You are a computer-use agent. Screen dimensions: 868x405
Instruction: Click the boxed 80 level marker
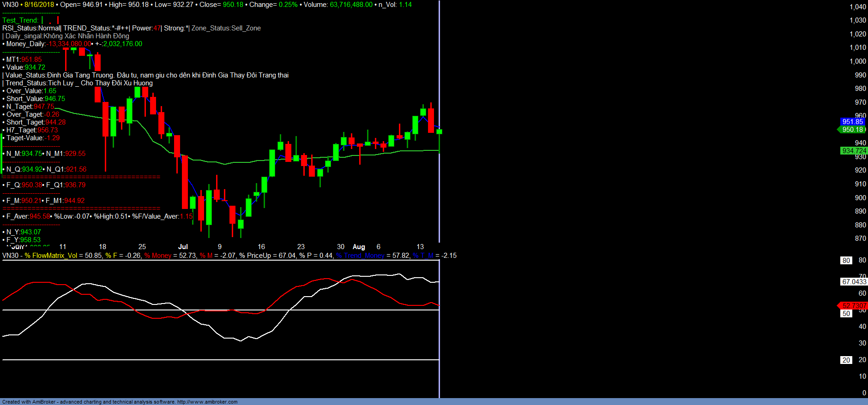point(846,261)
